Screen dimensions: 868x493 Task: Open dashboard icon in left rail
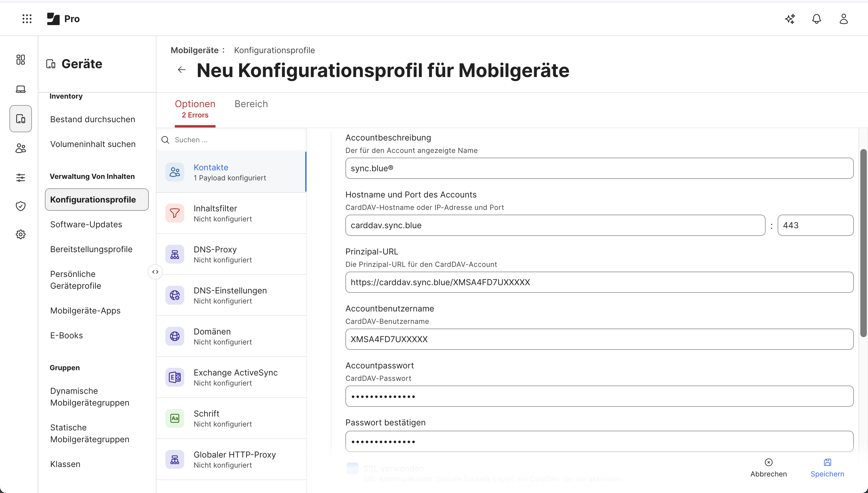(x=21, y=60)
